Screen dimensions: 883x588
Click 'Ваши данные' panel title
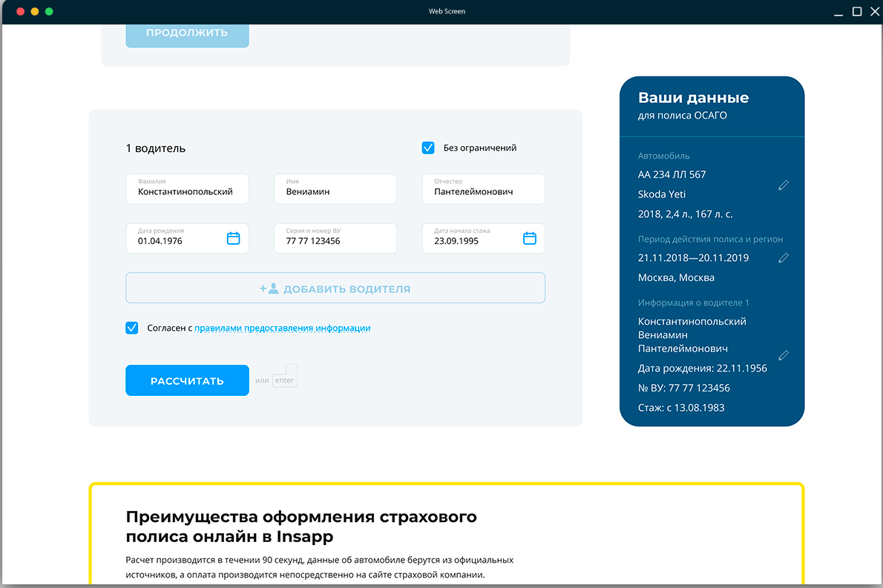pos(693,98)
